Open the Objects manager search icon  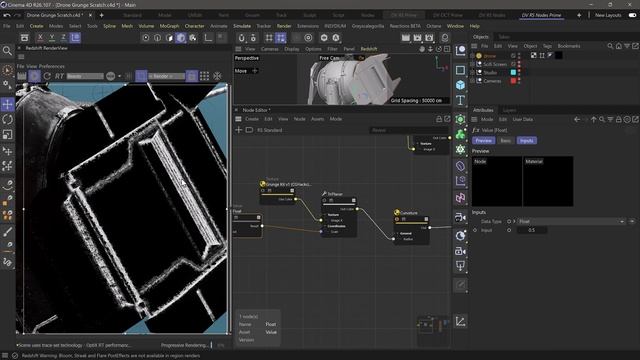[x=610, y=46]
